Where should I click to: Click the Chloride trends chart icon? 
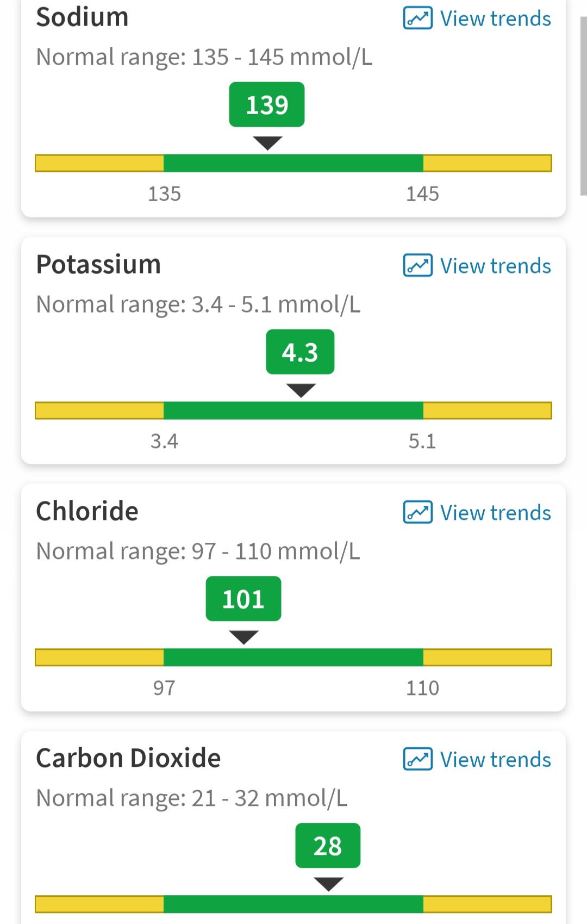(x=417, y=512)
